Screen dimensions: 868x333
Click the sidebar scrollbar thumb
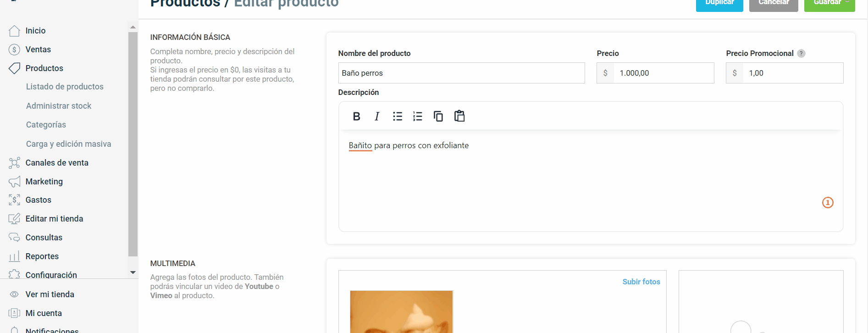point(133,144)
